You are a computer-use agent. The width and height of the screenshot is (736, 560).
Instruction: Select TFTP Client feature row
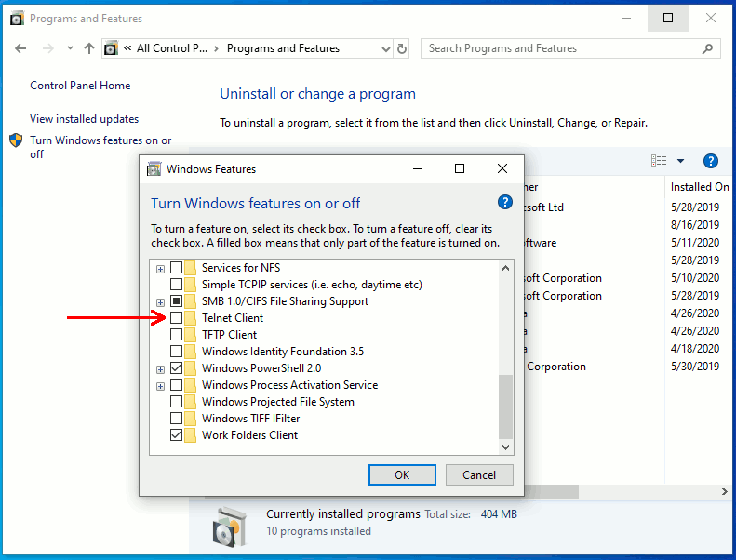pos(229,335)
